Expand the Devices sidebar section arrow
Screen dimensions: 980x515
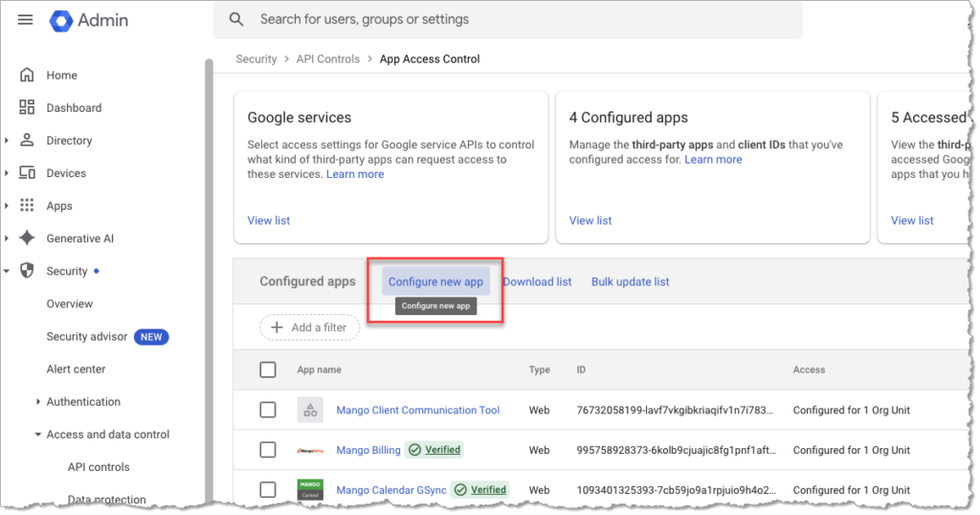[x=7, y=173]
